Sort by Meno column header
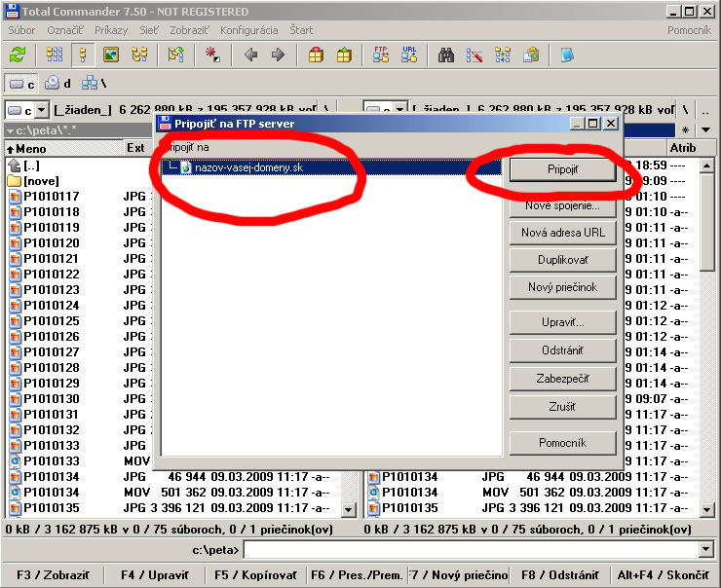Viewport: 721px width, 588px height. click(63, 148)
